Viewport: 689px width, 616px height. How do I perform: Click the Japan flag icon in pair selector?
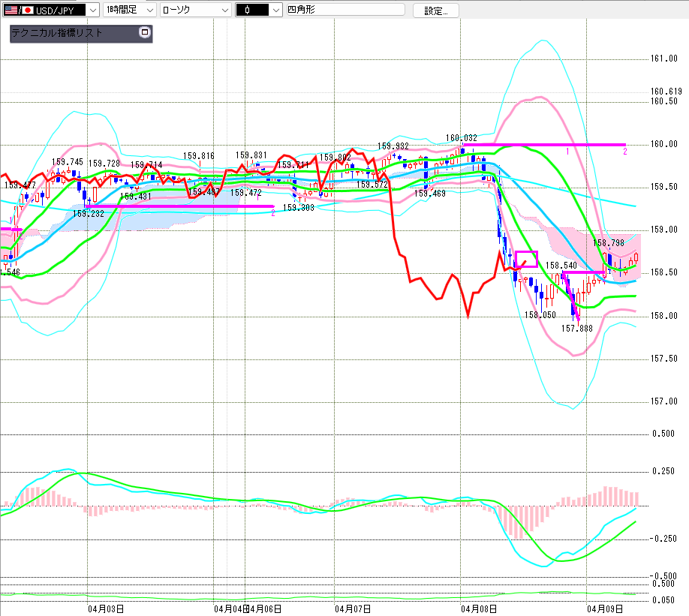point(27,10)
